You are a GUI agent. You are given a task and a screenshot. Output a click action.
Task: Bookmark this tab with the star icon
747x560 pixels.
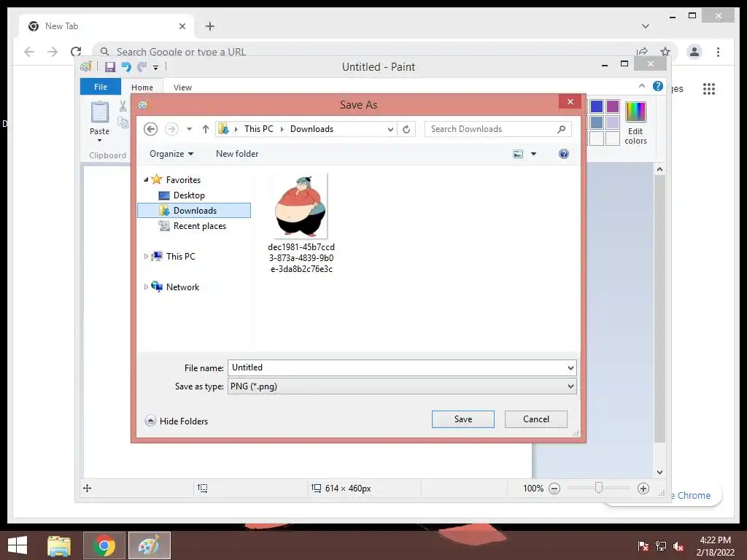pos(665,52)
